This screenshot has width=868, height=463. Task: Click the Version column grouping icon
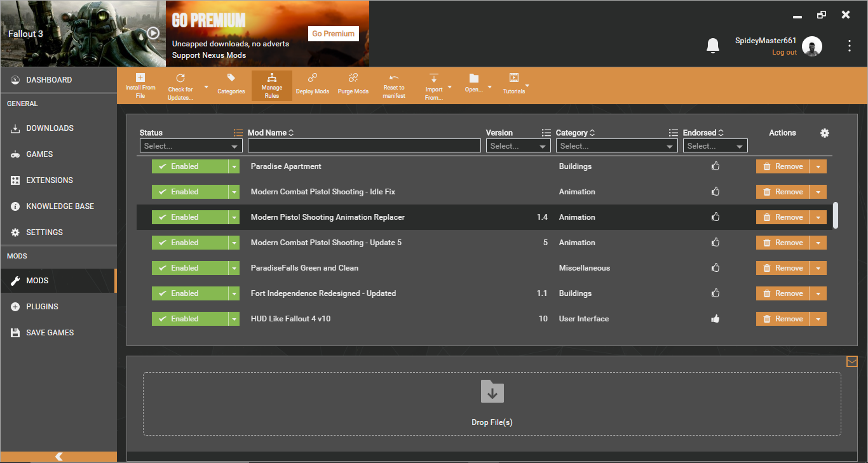coord(546,133)
